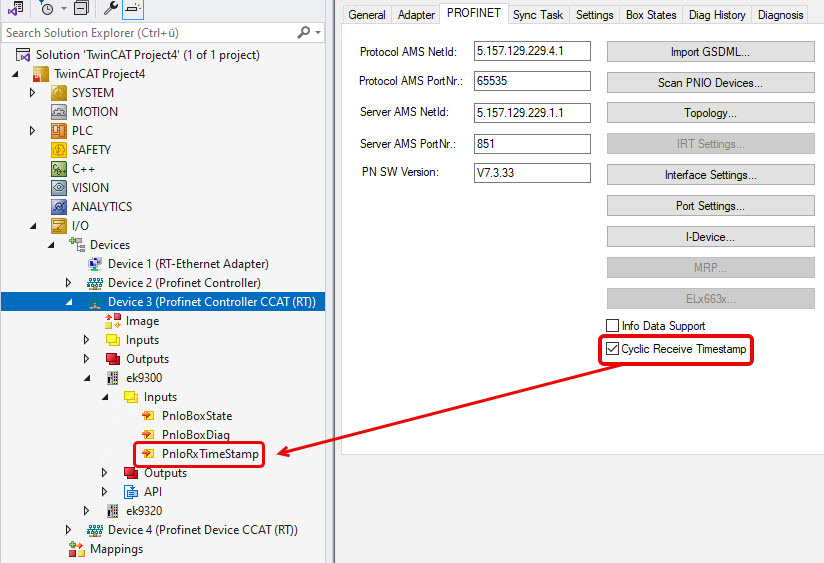Click the Collapse All toolbar icon

[x=81, y=9]
